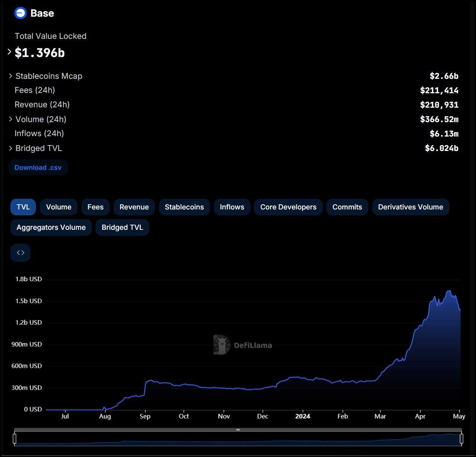Click the Apr x-axis label

420,416
